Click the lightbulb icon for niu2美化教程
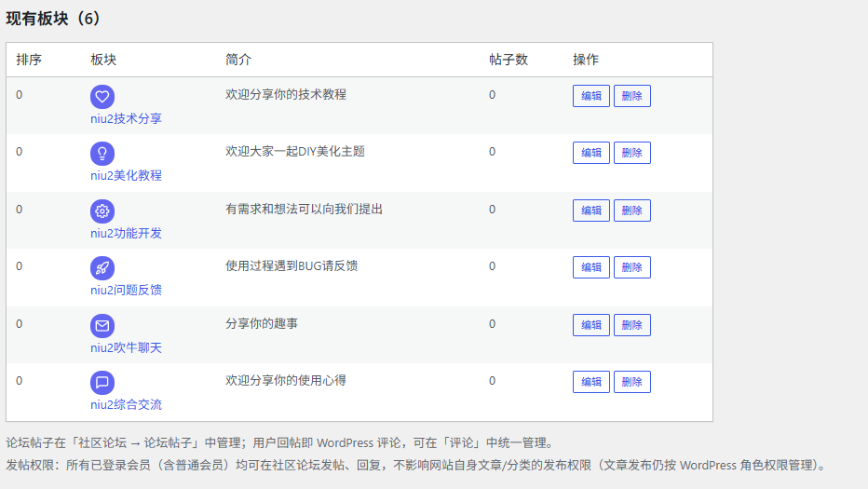Screen dimensions: 868x489 pos(102,154)
